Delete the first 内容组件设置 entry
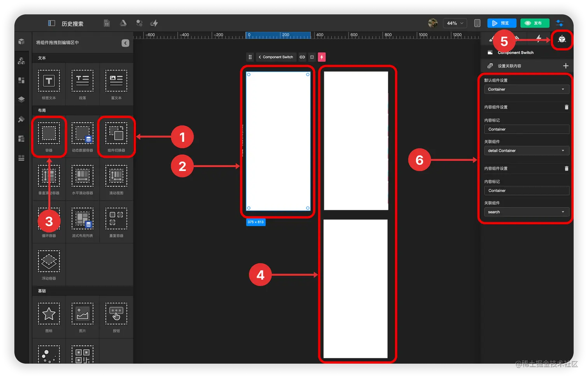 pos(567,107)
